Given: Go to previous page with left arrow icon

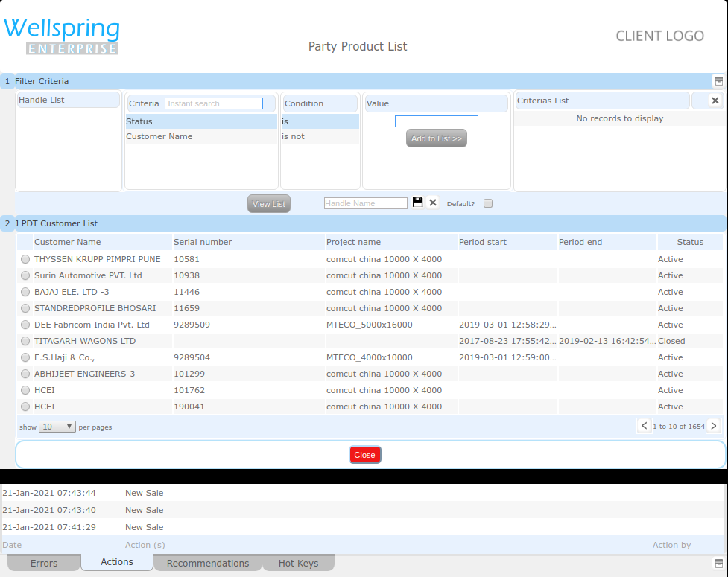Looking at the screenshot, I should tap(645, 426).
